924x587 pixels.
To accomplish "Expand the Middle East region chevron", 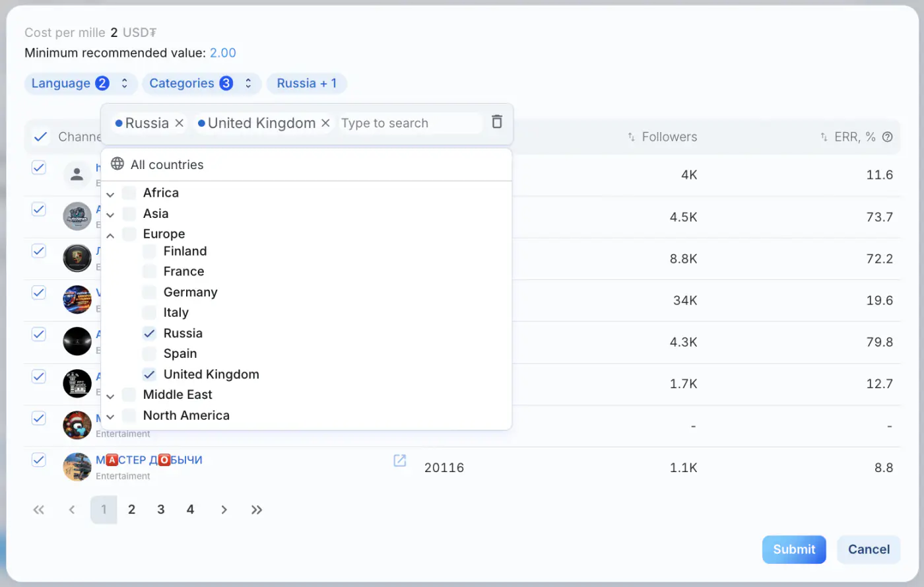I will (110, 396).
